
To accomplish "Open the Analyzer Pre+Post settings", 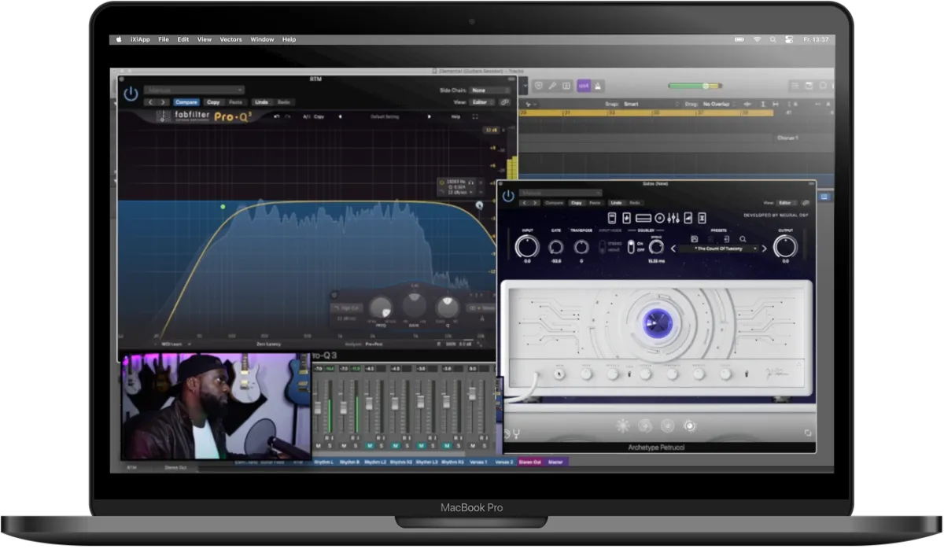I will pos(374,344).
